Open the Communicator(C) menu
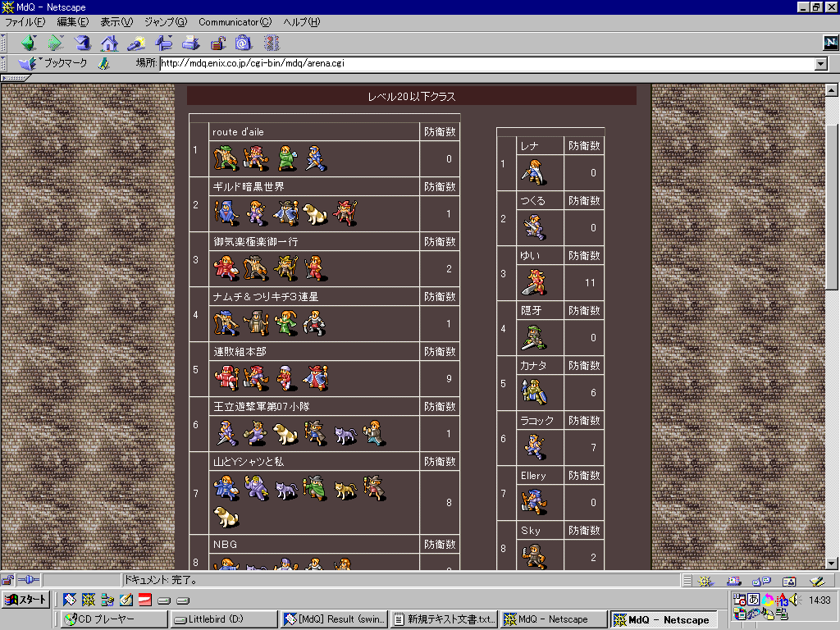This screenshot has height=630, width=840. (x=235, y=22)
